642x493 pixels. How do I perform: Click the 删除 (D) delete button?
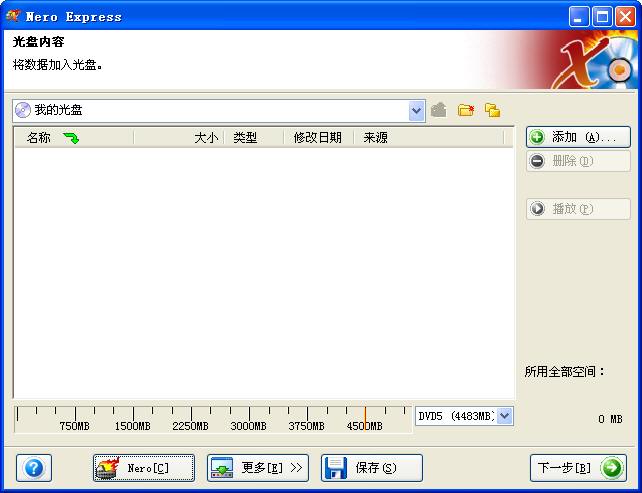(x=578, y=161)
